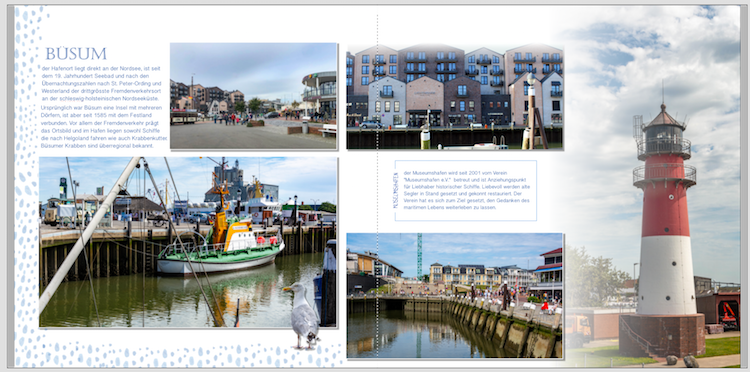Click the green crane tower in quay photo
Screen dimensions: 750x372
(x=419, y=256)
